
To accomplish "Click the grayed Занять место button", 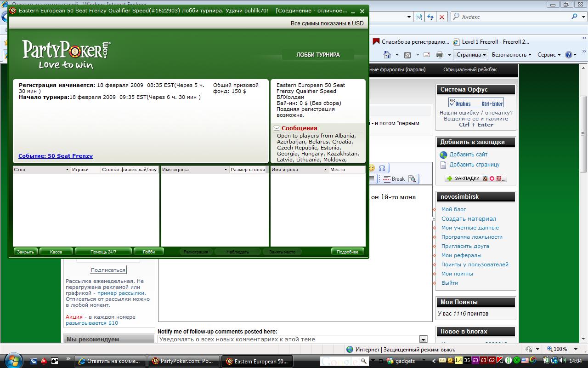I will 282,252.
